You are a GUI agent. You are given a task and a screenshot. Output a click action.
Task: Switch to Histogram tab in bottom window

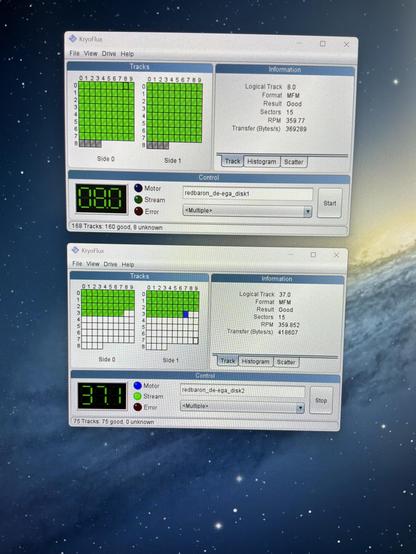[256, 361]
